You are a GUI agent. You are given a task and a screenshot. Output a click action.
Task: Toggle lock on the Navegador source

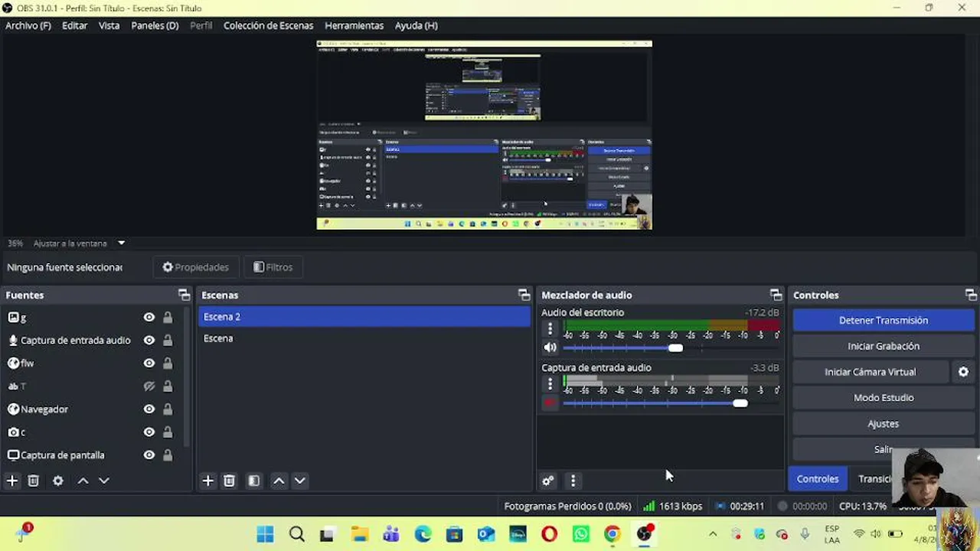[x=168, y=409]
